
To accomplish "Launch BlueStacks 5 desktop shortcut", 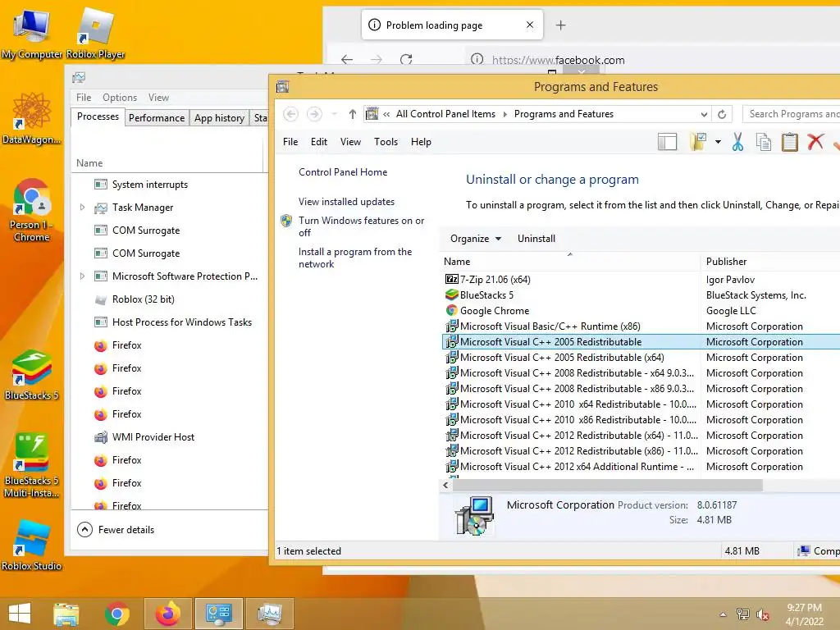I will (x=31, y=375).
